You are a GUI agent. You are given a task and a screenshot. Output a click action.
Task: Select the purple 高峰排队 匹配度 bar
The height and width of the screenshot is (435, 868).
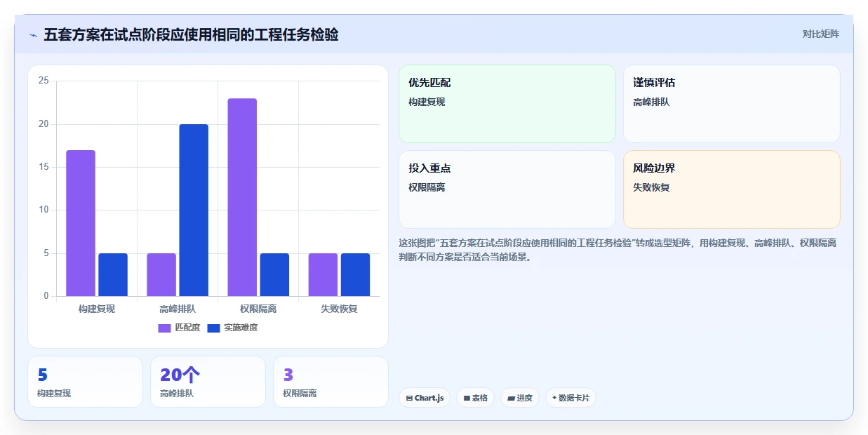click(x=161, y=274)
